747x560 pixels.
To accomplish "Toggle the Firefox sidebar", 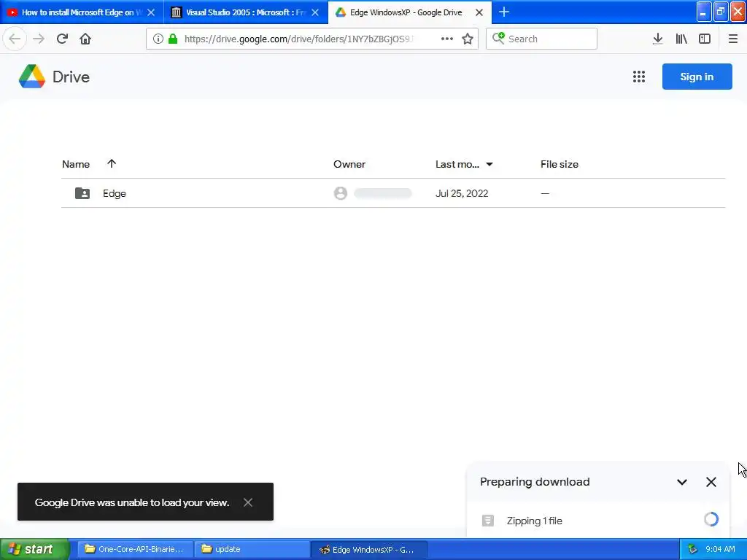I will [x=705, y=39].
